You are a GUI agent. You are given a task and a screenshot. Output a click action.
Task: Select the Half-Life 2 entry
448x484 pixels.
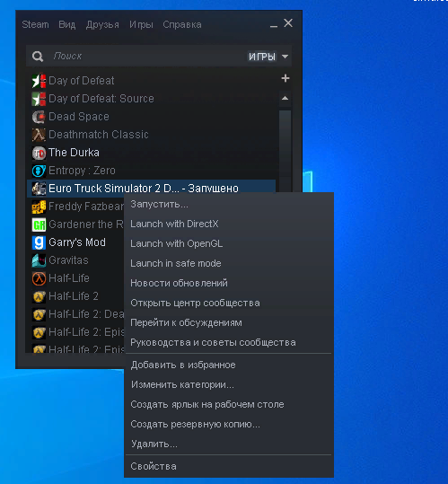[75, 296]
